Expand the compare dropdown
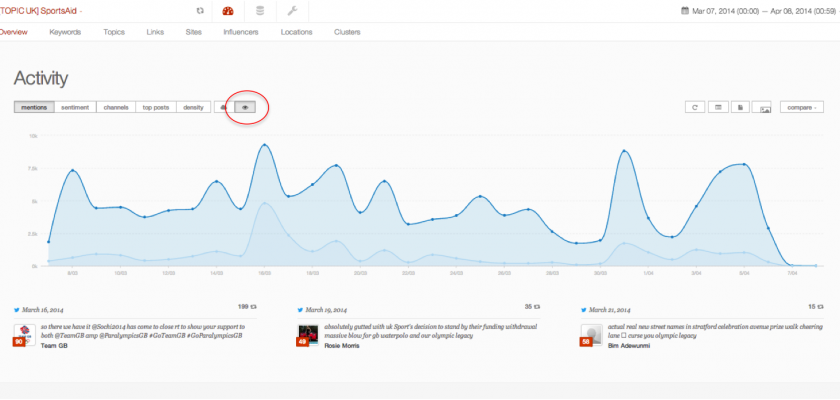This screenshot has height=400, width=840. pyautogui.click(x=801, y=107)
